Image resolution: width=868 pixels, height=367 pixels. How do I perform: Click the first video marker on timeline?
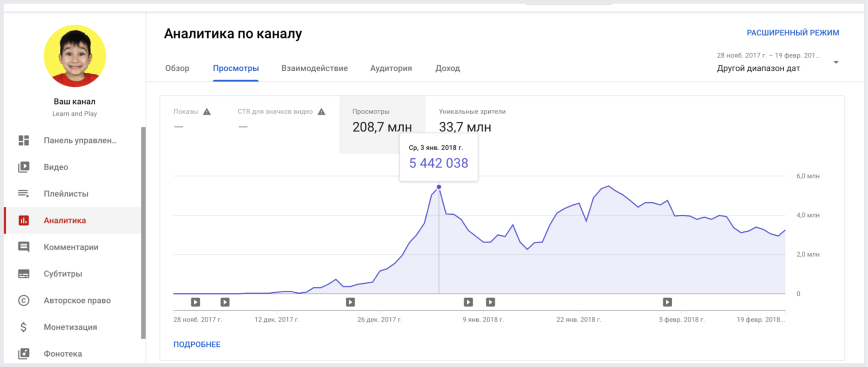pyautogui.click(x=195, y=302)
